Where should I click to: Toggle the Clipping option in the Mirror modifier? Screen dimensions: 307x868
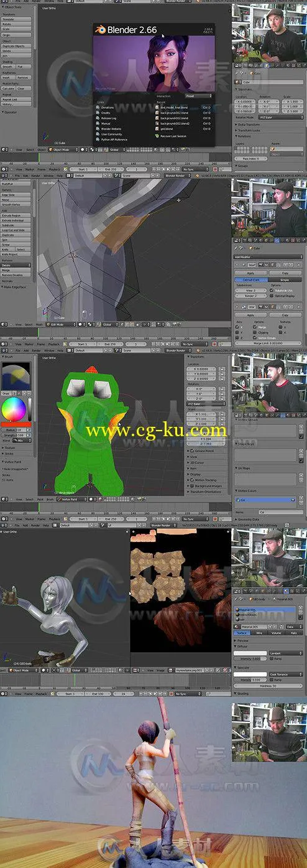(x=255, y=332)
